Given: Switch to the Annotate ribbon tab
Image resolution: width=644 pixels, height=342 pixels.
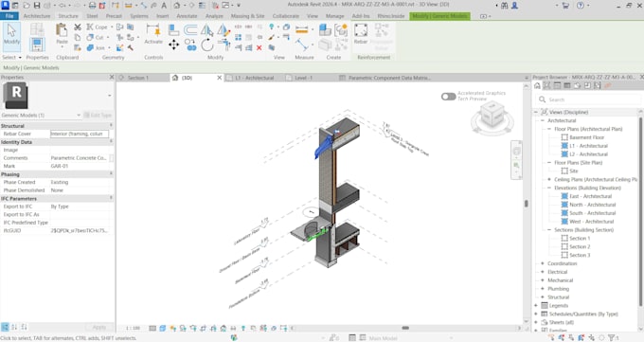Looking at the screenshot, I should (187, 16).
